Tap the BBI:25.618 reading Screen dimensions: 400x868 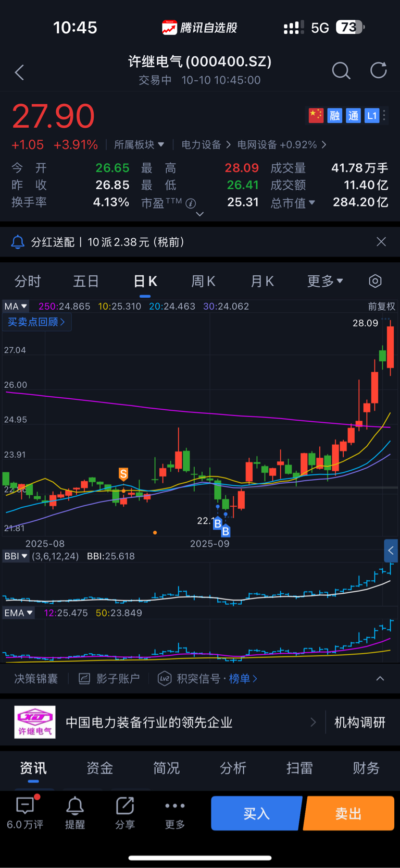pyautogui.click(x=111, y=556)
